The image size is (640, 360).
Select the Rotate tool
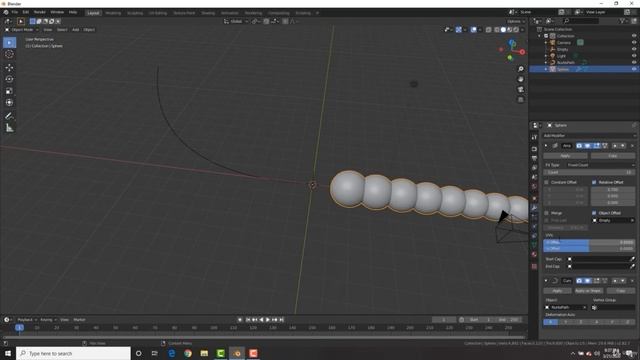tap(9, 79)
